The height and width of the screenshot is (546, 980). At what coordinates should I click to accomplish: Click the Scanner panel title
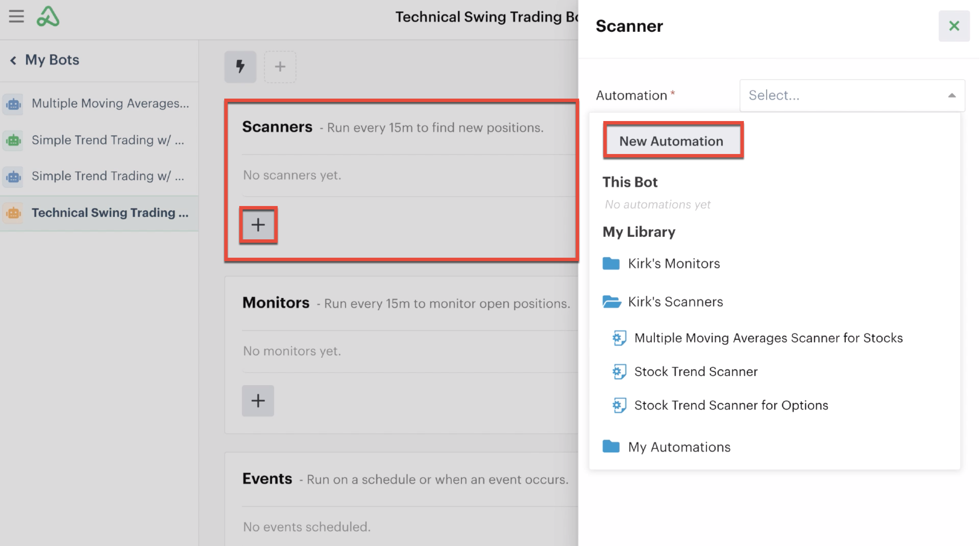coord(629,26)
